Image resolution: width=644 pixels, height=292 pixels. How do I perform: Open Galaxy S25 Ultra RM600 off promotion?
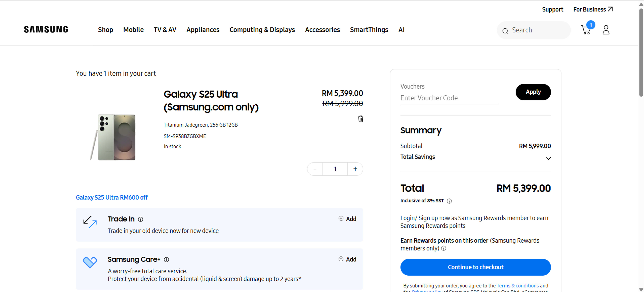coord(112,197)
